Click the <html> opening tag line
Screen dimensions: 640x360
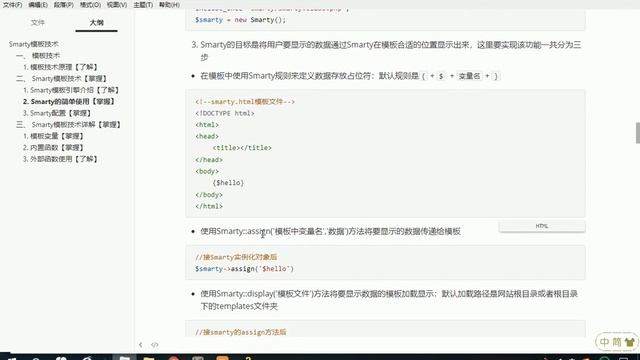[x=207, y=125]
